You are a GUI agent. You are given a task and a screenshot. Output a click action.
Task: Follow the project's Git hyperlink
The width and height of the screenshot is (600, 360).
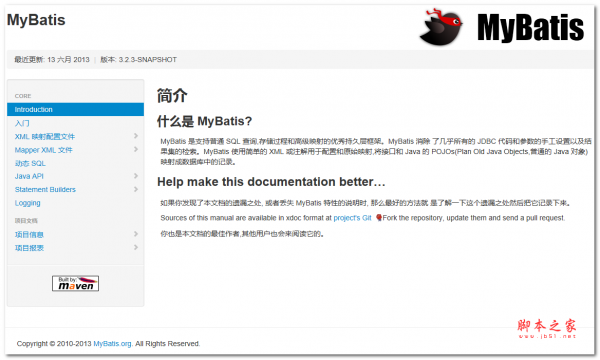click(352, 218)
